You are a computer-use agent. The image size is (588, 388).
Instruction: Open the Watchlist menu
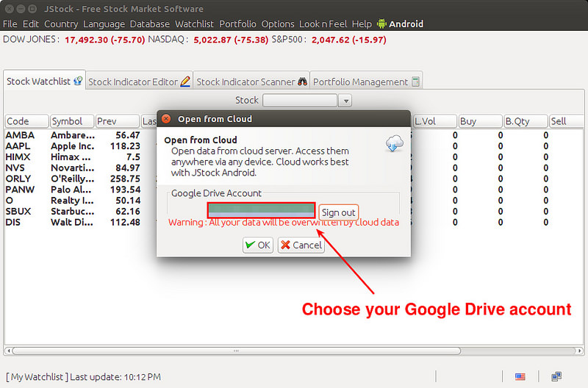[194, 24]
